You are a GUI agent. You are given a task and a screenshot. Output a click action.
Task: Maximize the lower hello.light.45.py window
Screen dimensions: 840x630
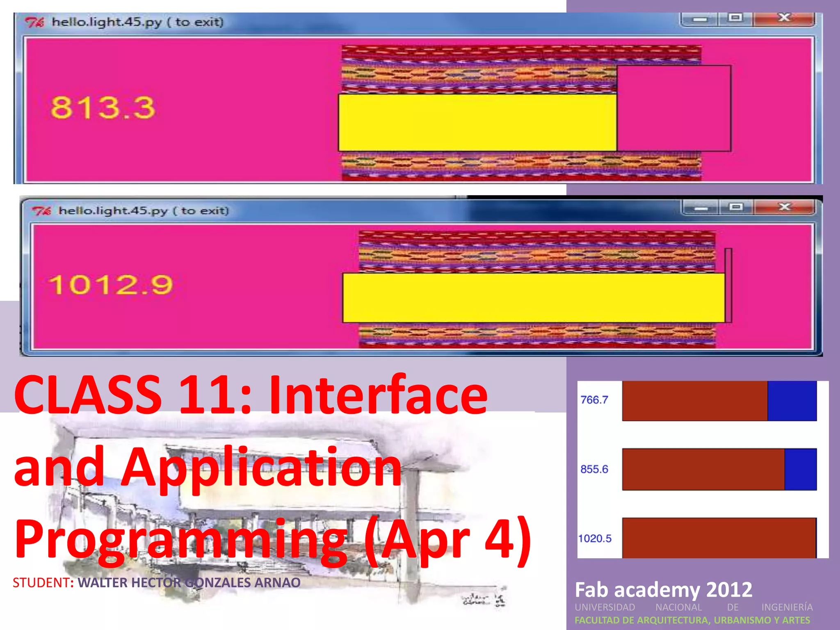(736, 208)
